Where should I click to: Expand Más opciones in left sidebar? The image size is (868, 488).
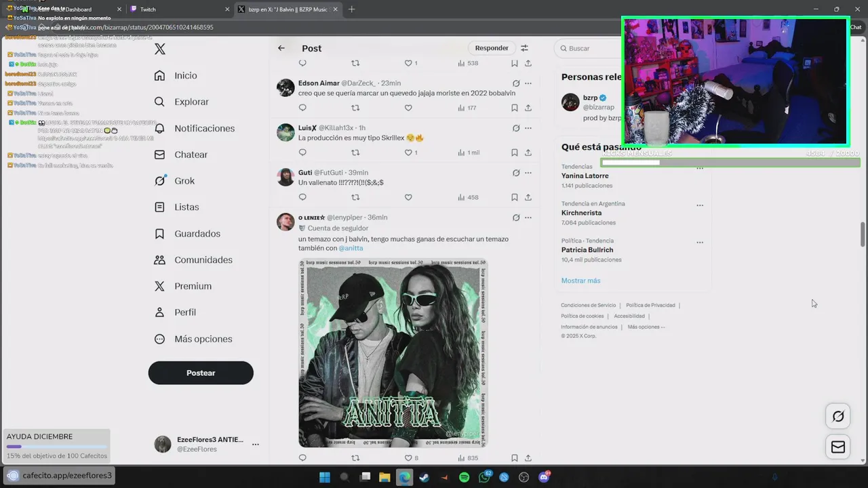193,339
